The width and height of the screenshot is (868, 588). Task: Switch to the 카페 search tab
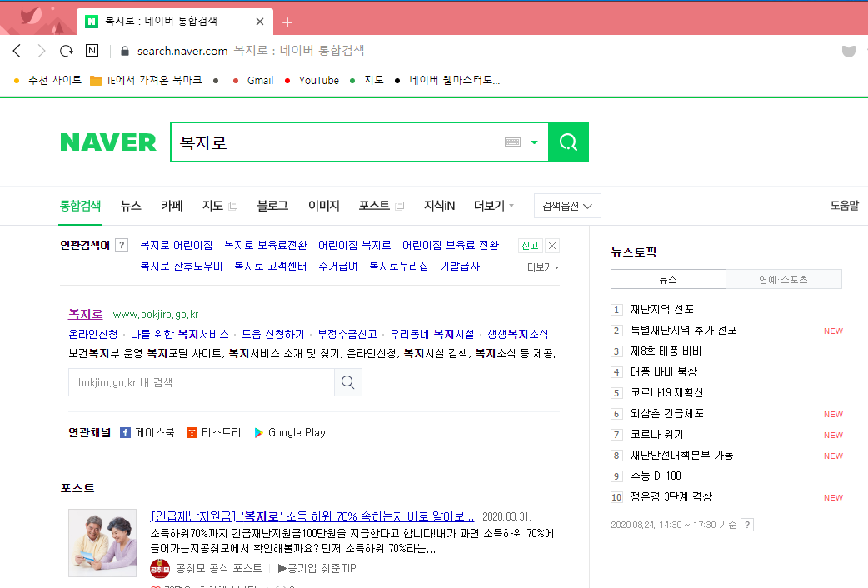172,206
